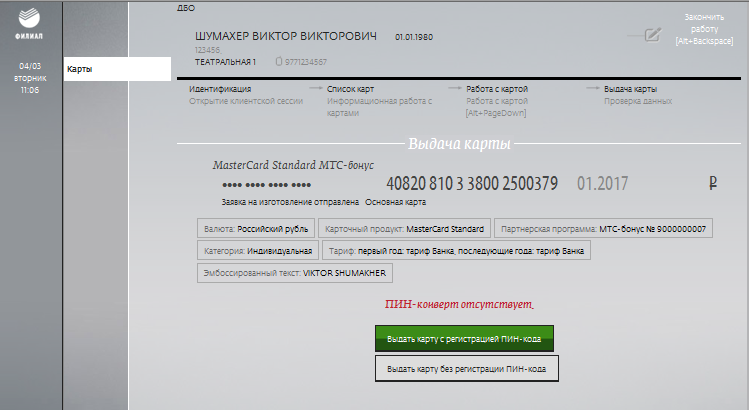Screen dimensions: 749x410
Task: Click the ДБО label at top
Action: pyautogui.click(x=186, y=8)
